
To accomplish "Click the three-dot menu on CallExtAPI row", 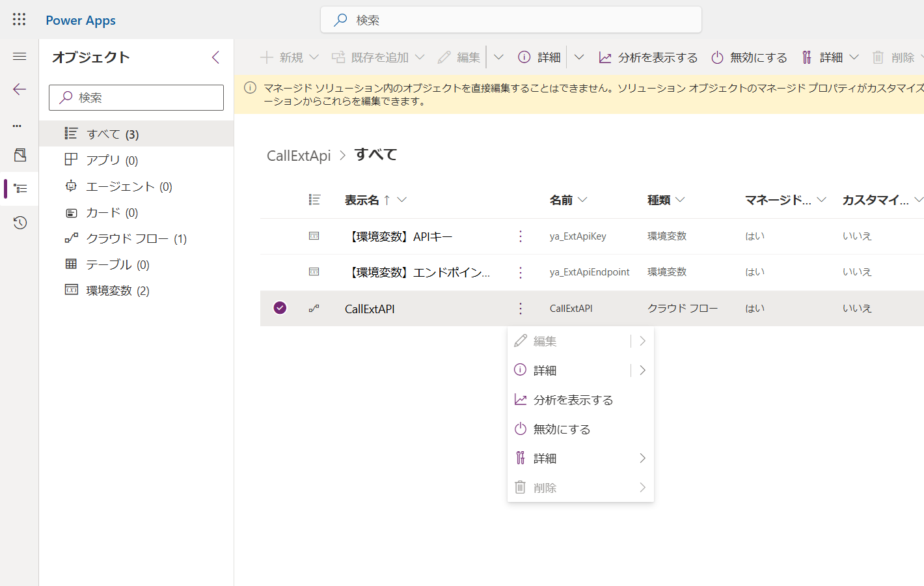I will [521, 309].
